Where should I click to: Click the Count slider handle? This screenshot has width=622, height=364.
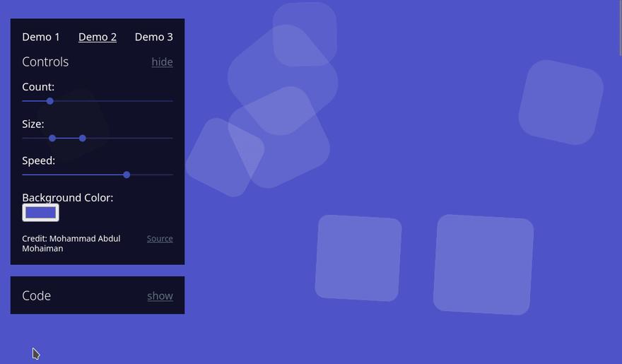(50, 101)
